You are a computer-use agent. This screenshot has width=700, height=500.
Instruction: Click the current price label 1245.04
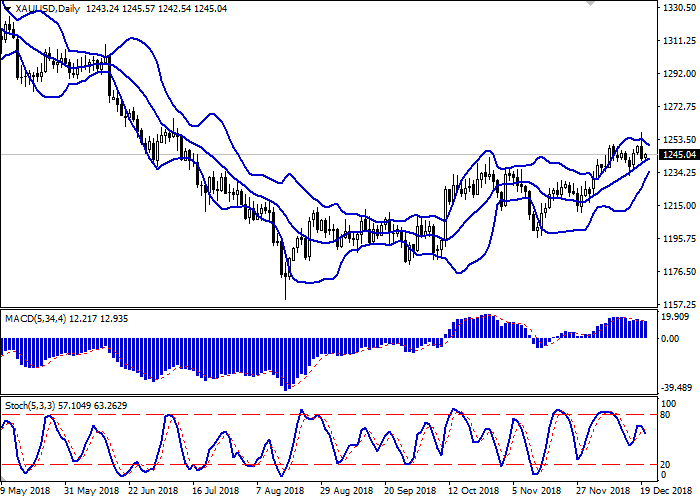tap(680, 155)
